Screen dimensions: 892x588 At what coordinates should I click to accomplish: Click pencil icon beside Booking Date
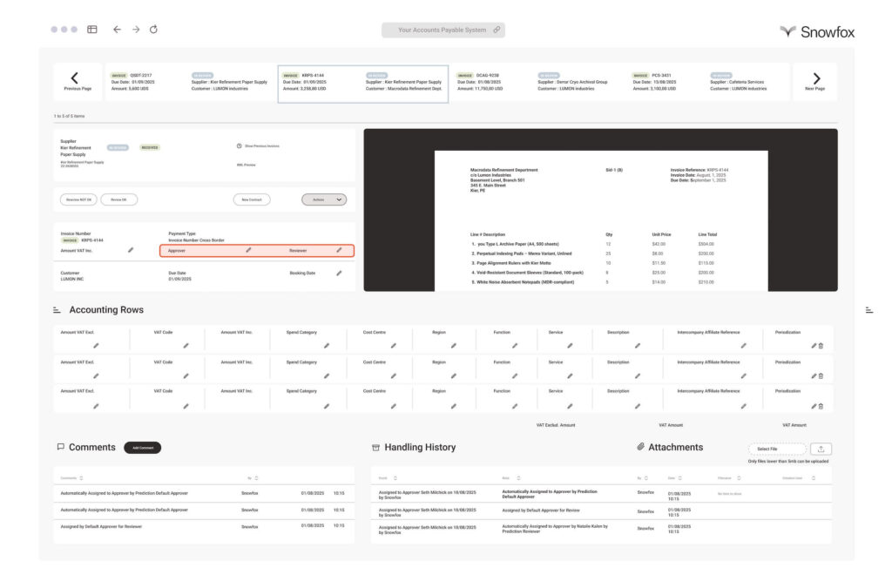[339, 273]
